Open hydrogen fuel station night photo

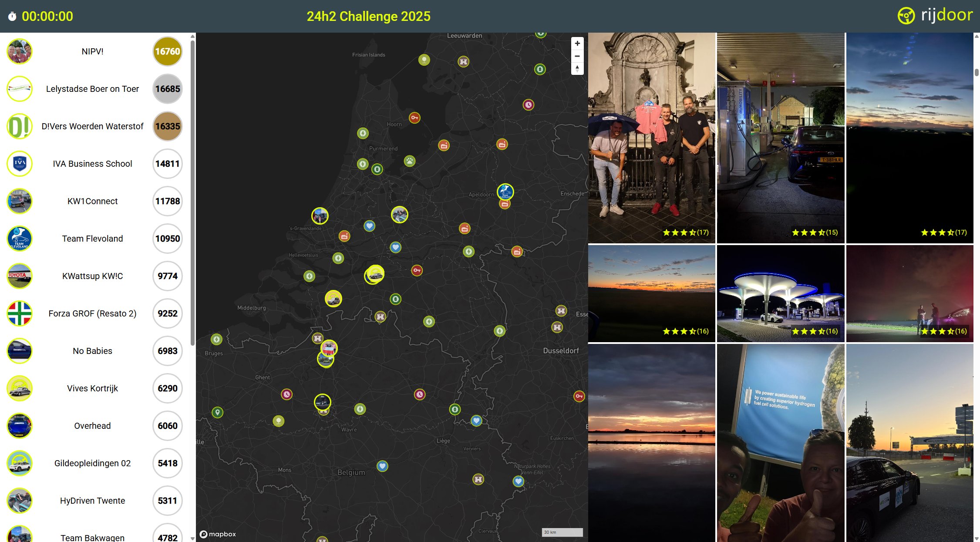point(781,138)
